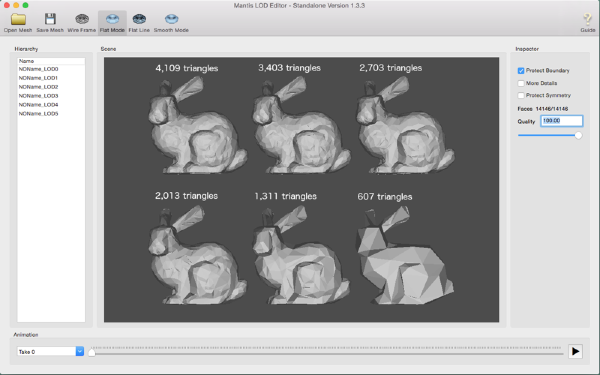This screenshot has height=375, width=600.
Task: Open a mesh with the folder icon
Action: pos(18,23)
